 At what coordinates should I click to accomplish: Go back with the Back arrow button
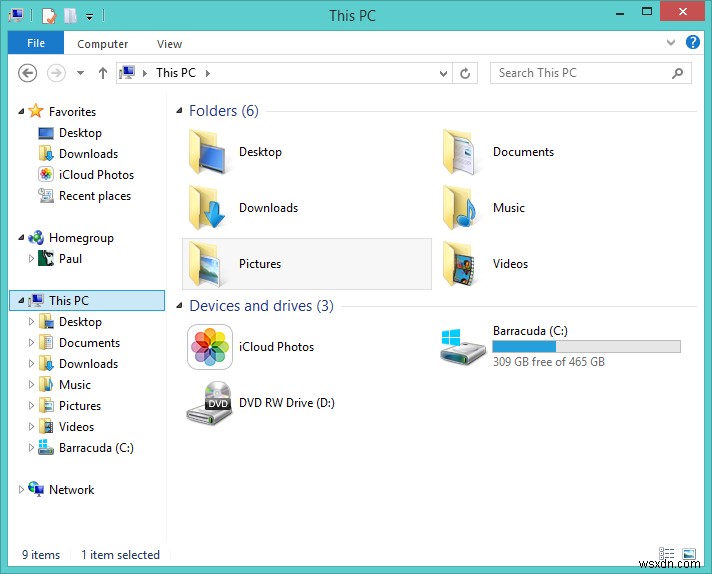click(x=27, y=73)
